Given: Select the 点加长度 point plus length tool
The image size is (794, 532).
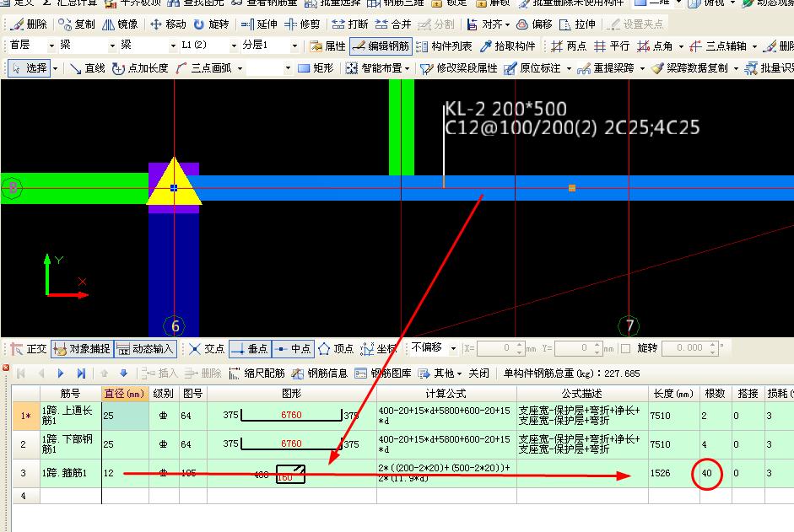Looking at the screenshot, I should (x=140, y=67).
